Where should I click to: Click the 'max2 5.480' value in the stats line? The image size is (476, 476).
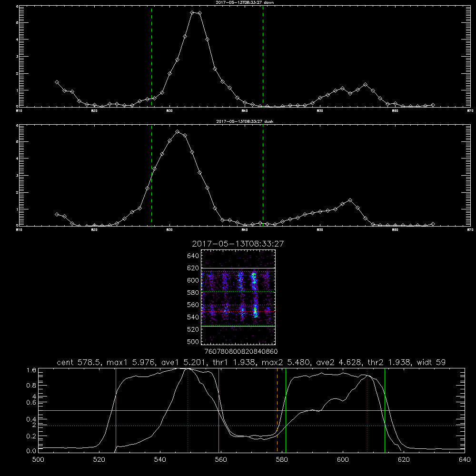click(287, 362)
